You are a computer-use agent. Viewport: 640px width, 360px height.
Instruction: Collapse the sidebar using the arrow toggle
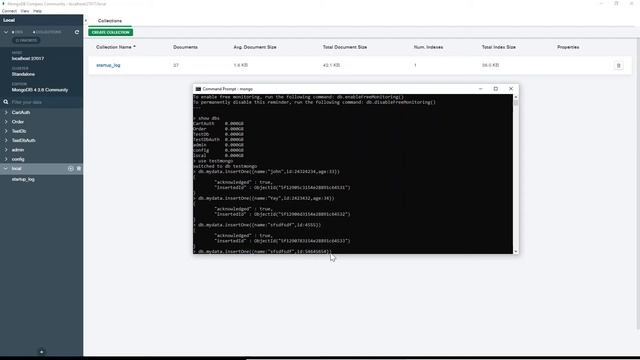click(x=86, y=20)
